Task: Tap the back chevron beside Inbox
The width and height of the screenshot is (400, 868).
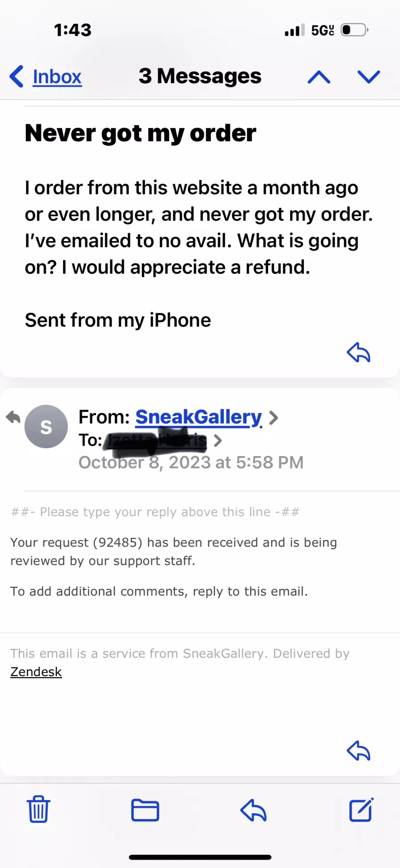Action: point(16,77)
